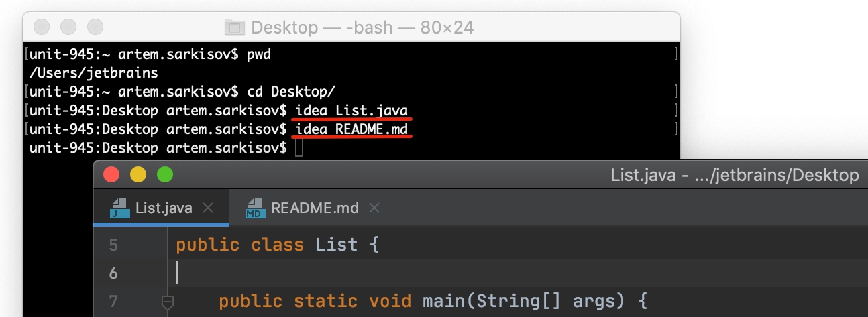Click the folder icon in Terminal title bar

click(x=234, y=27)
